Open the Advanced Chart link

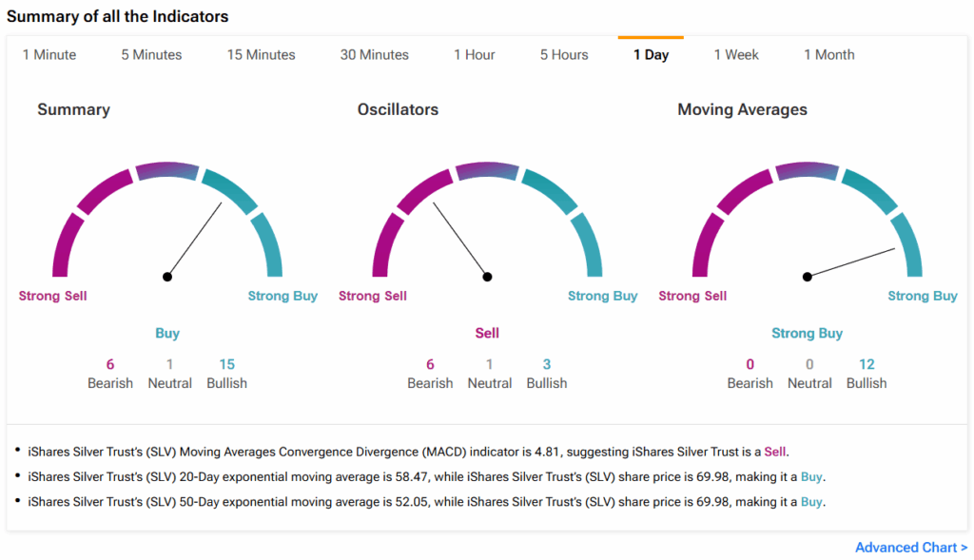[910, 548]
